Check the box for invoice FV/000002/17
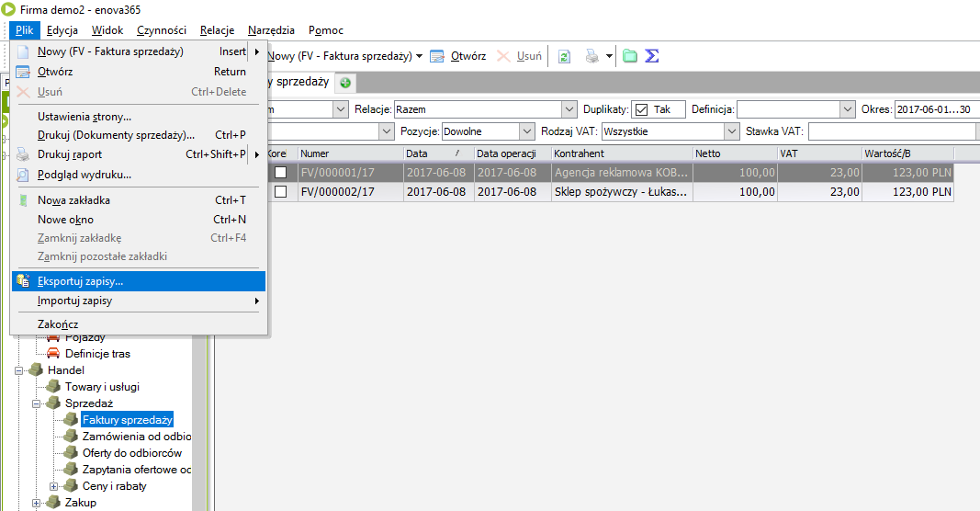The height and width of the screenshot is (511, 980). (280, 192)
